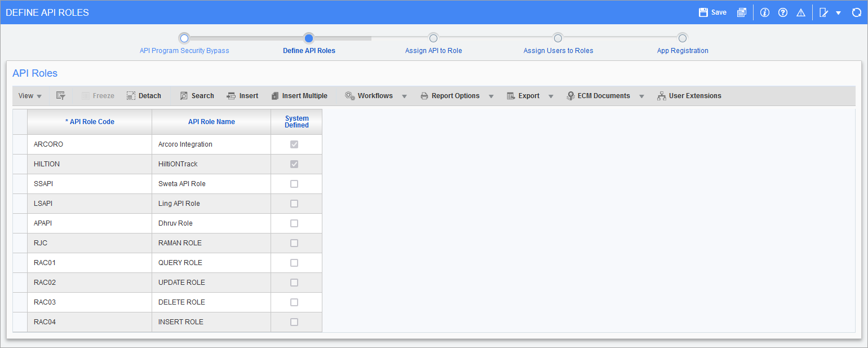The height and width of the screenshot is (348, 868).
Task: Expand the ECM Documents dropdown arrow
Action: [x=641, y=96]
